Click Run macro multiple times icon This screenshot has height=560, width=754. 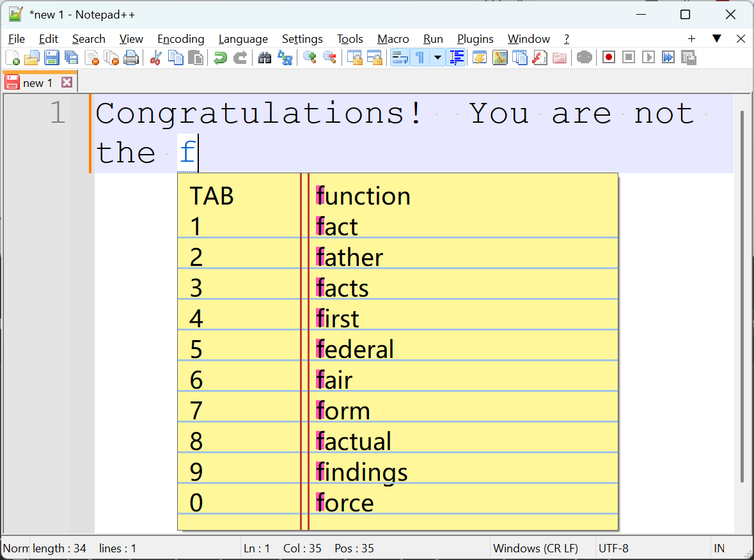click(x=668, y=58)
